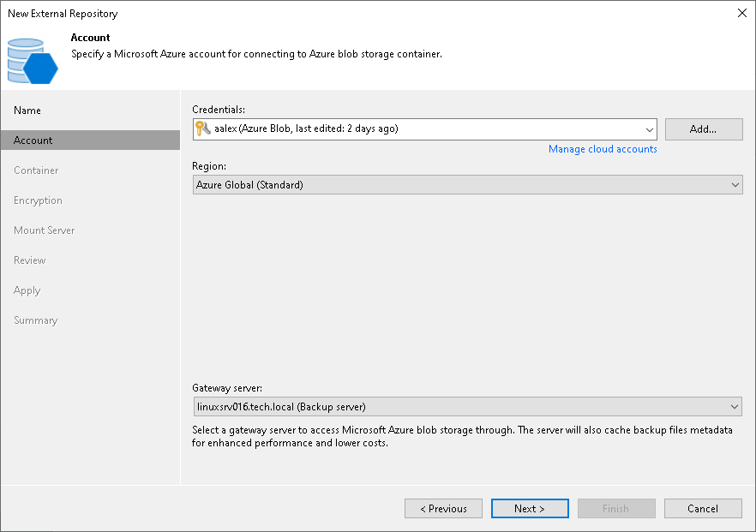Open the Region dropdown list
The height and width of the screenshot is (532, 756).
[x=467, y=185]
